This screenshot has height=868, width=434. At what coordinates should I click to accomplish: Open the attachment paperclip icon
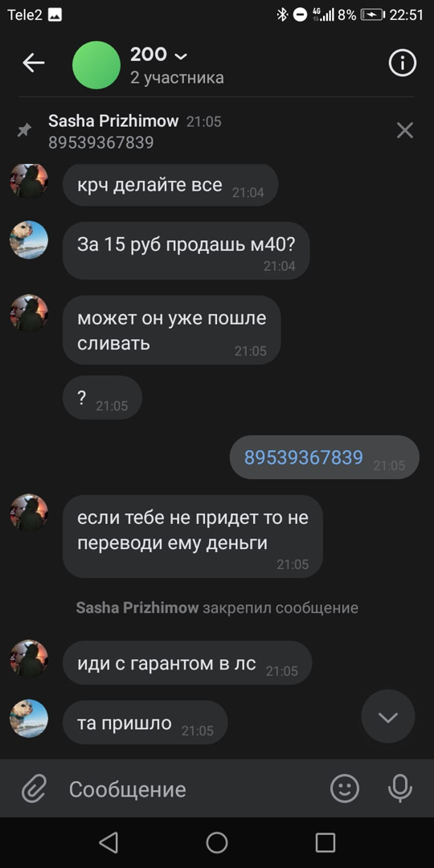[x=34, y=788]
